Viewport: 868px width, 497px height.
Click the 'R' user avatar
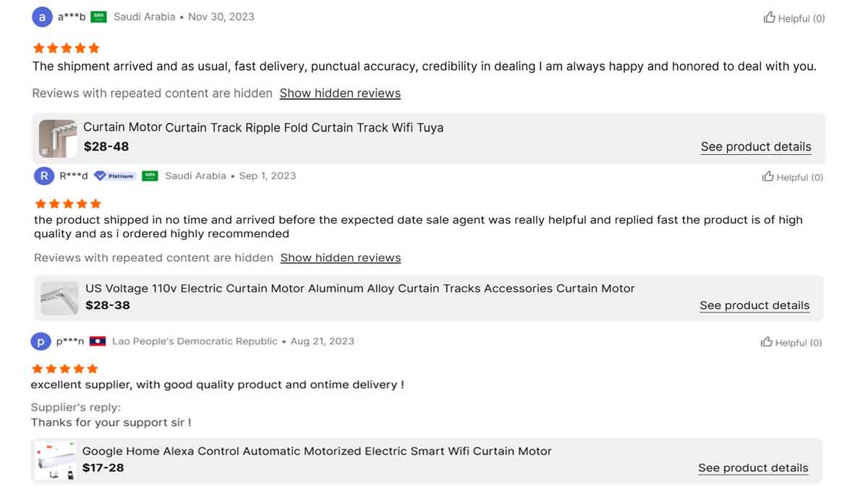point(44,176)
